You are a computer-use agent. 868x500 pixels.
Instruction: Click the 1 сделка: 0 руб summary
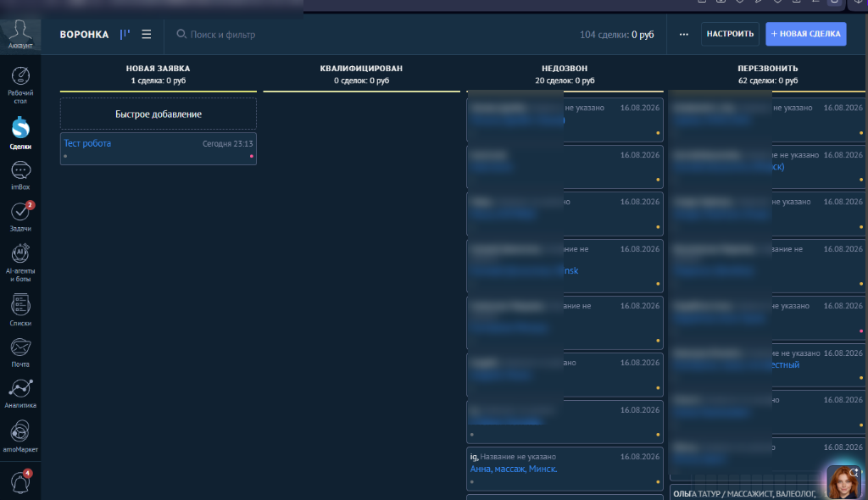tap(158, 81)
